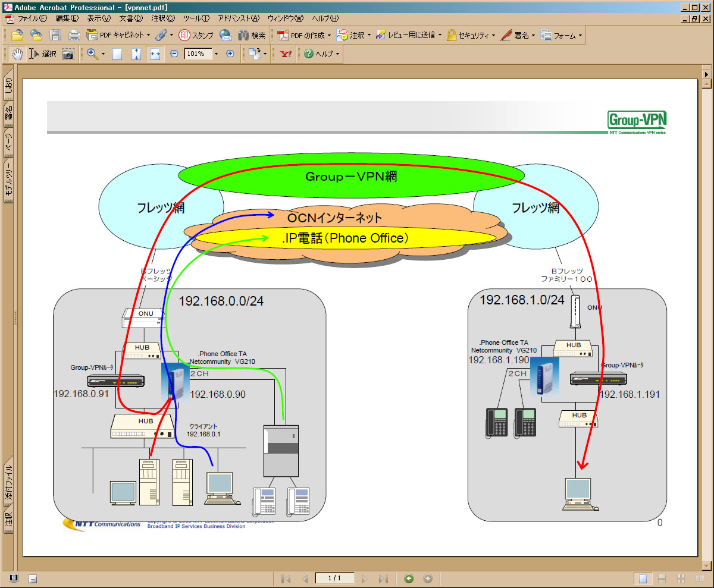
Task: Open the PDFの作成 dropdown
Action: [303, 35]
